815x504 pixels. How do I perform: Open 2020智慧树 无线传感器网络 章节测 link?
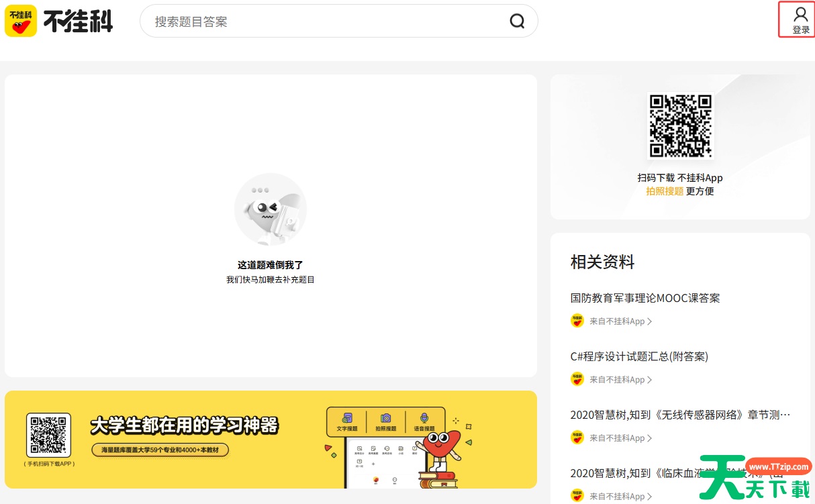click(680, 415)
